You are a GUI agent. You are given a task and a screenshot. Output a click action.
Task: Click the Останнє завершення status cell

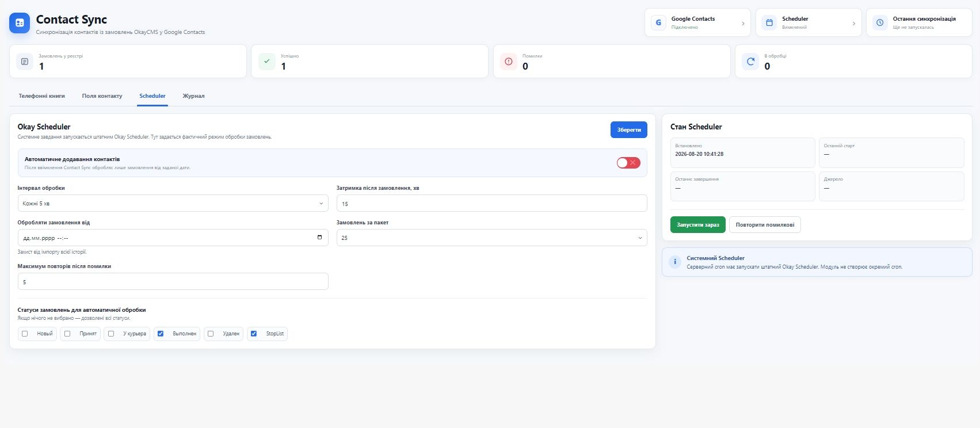pyautogui.click(x=743, y=186)
